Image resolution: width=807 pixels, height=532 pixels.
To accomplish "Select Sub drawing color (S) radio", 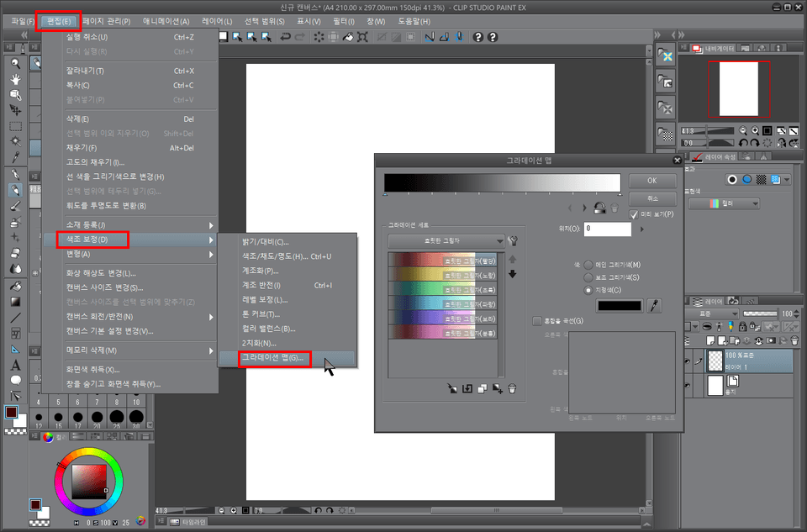I will point(588,278).
